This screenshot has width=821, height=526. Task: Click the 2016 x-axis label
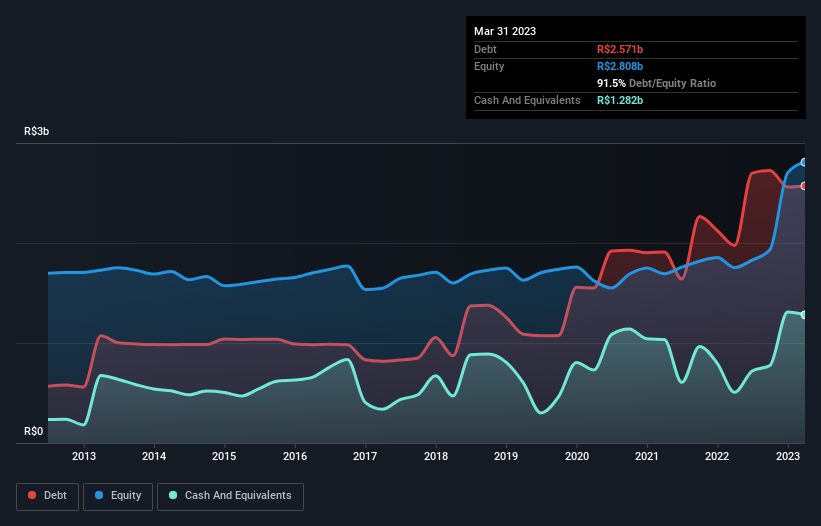pyautogui.click(x=295, y=456)
